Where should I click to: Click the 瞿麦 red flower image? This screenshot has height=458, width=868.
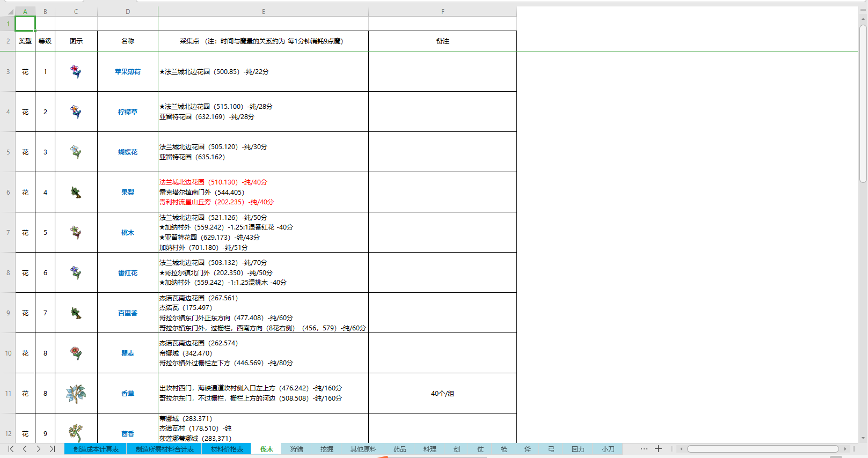pos(76,353)
